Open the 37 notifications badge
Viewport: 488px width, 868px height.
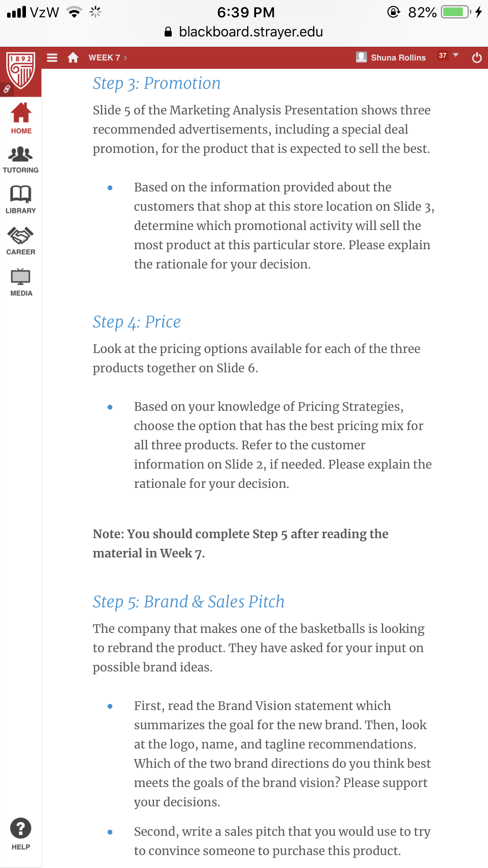443,55
